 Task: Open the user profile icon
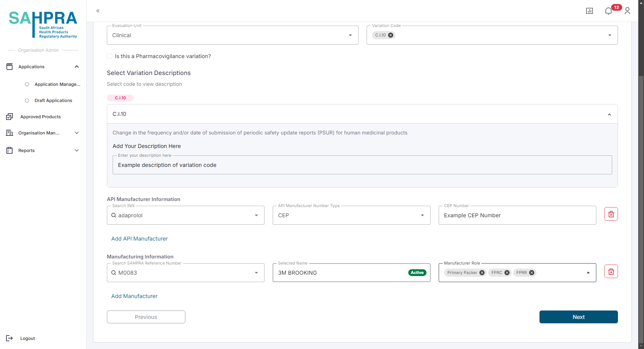point(627,11)
